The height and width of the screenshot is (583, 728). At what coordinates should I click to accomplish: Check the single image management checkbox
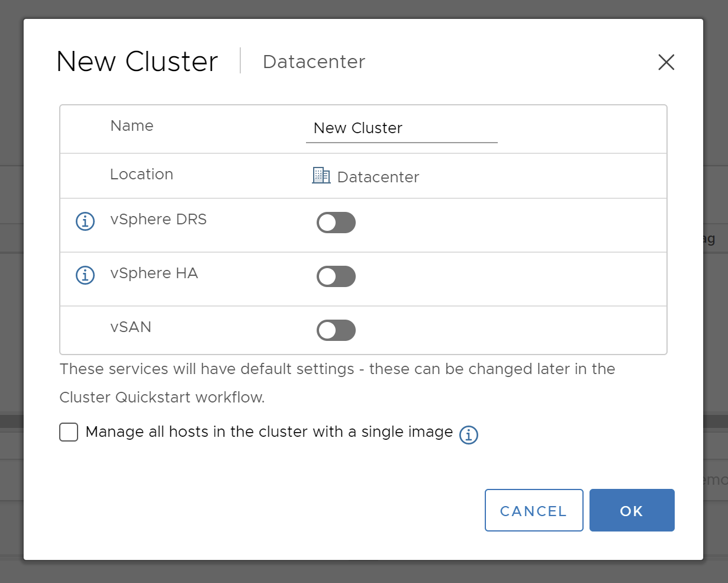[69, 432]
